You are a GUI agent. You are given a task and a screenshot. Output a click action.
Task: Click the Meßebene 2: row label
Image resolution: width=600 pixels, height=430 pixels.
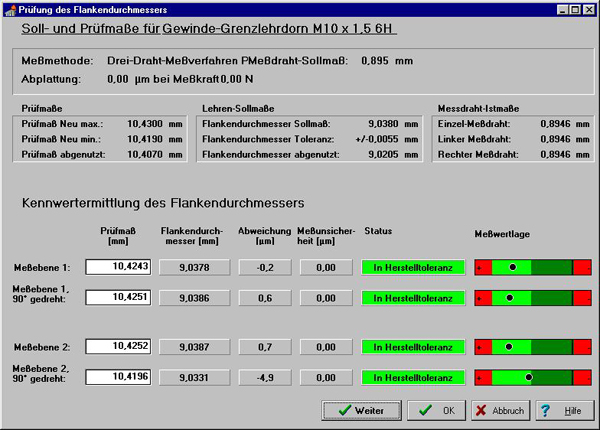[42, 347]
